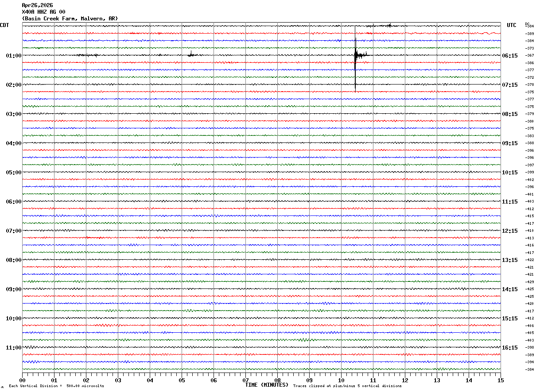Click the 11:15 UTC time label
Viewport: 536px width, 392px height.
tap(509, 201)
